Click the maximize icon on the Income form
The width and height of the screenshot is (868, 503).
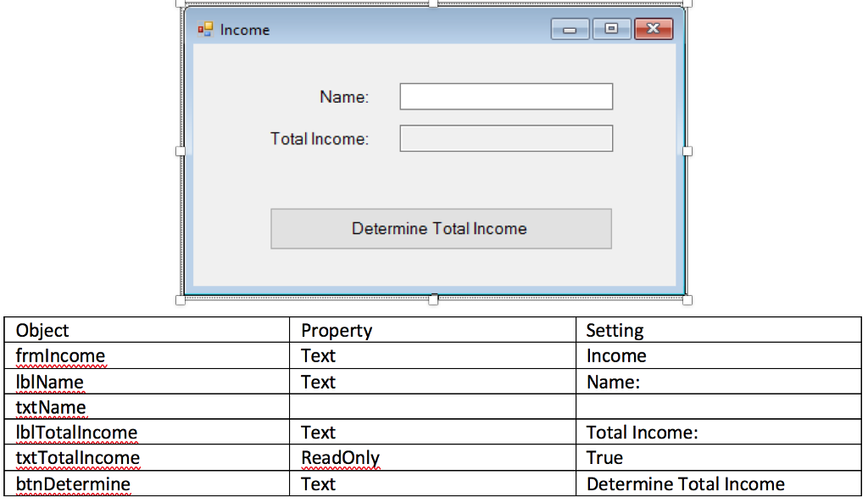[612, 28]
